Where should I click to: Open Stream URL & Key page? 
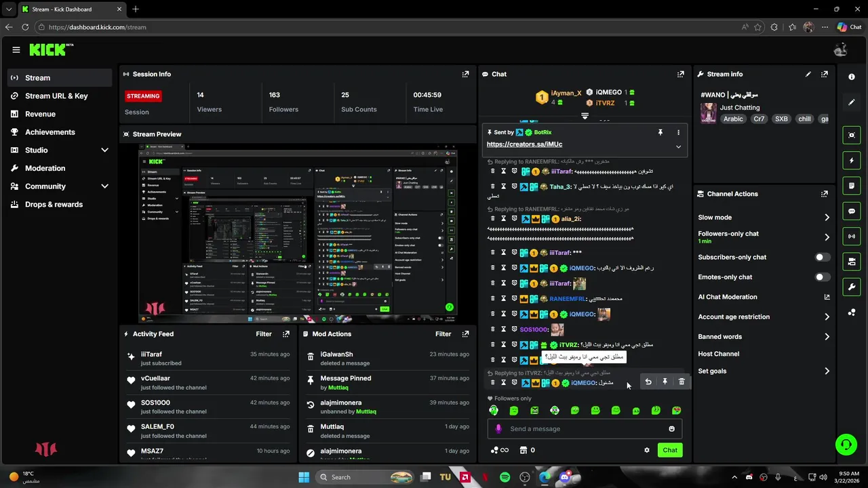(60, 96)
